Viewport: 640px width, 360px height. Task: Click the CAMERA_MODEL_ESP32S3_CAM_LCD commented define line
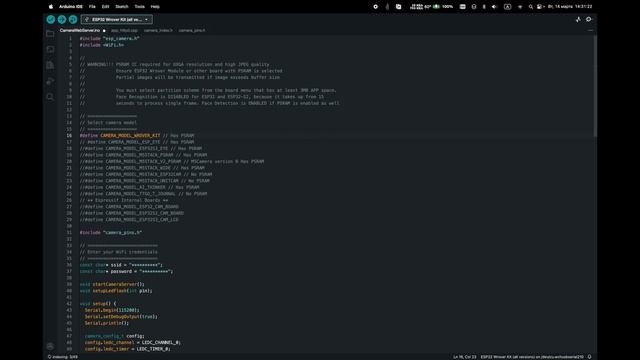[129, 220]
